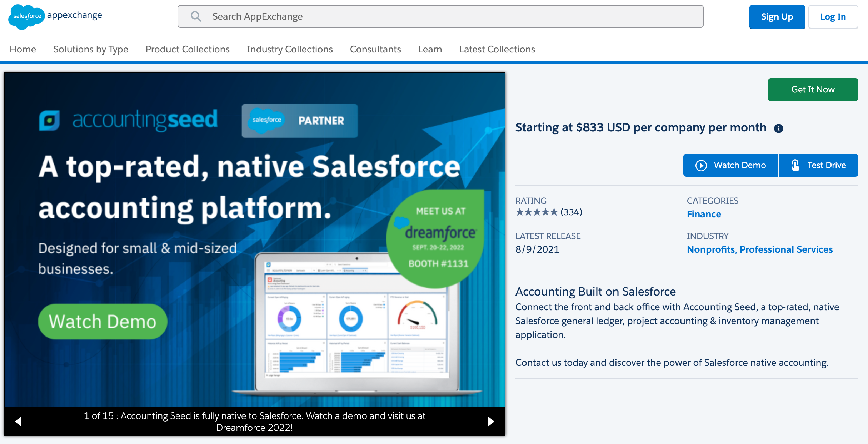
Task: Click the five-star rating icons
Action: tap(537, 212)
